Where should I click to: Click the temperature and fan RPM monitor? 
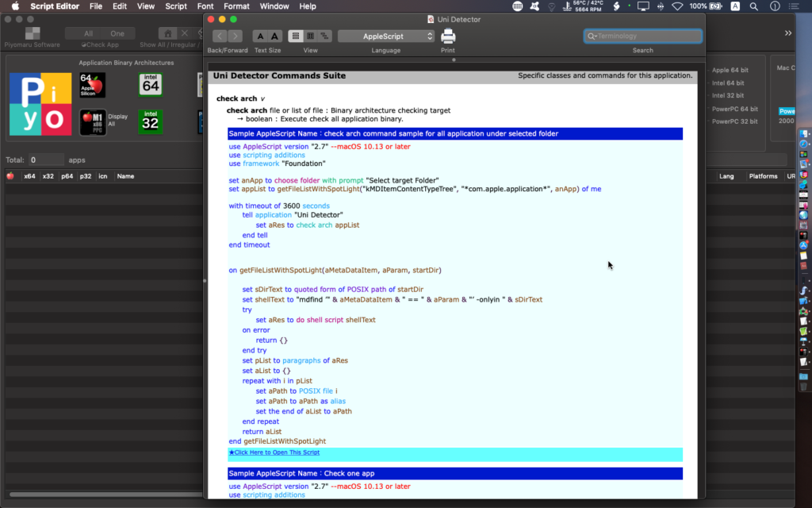pos(583,6)
